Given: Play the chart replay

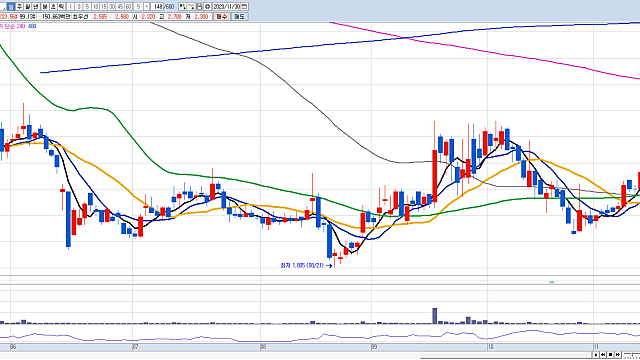Looking at the screenshot, I should 596,355.
